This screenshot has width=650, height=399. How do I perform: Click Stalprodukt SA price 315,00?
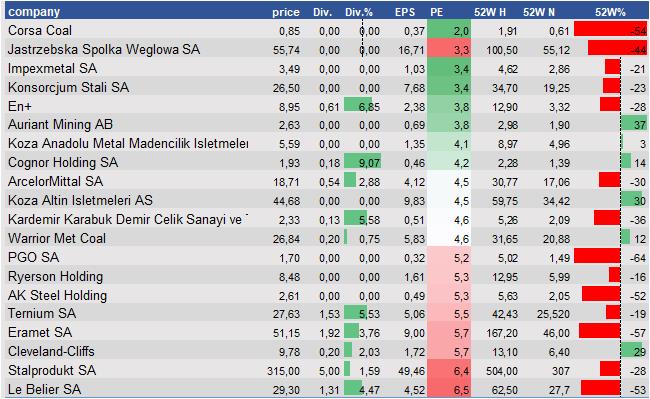pos(284,370)
